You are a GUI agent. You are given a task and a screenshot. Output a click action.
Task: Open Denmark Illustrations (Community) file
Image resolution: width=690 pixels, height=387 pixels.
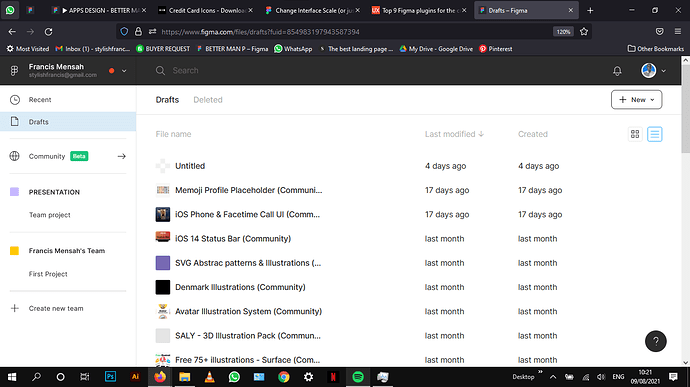pyautogui.click(x=240, y=287)
